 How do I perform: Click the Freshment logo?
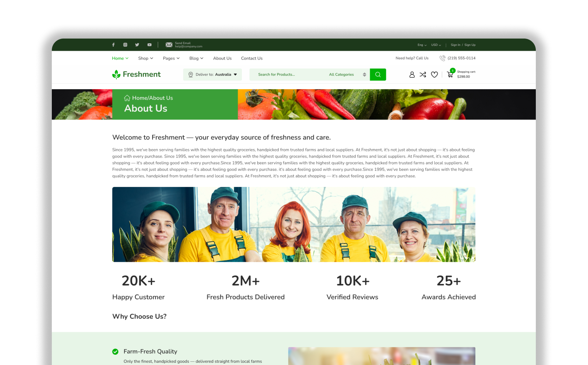[x=136, y=75]
